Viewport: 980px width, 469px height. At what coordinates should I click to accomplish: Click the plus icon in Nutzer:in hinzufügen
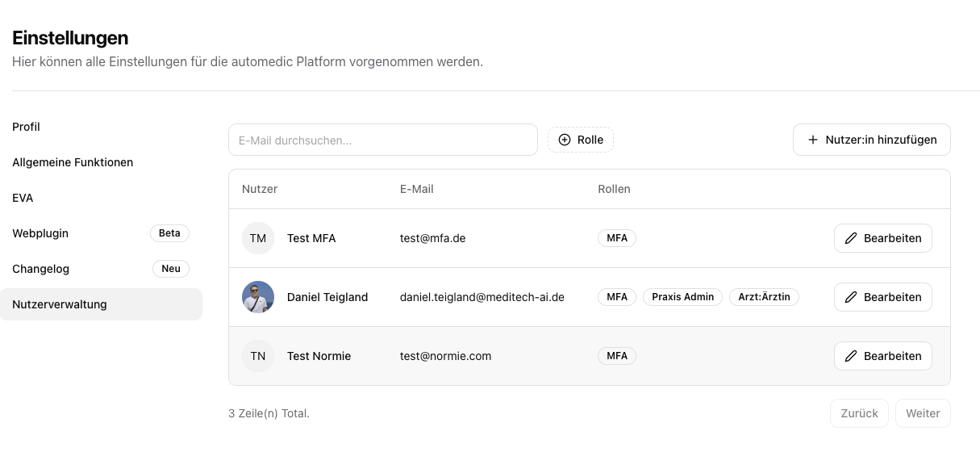pyautogui.click(x=813, y=140)
